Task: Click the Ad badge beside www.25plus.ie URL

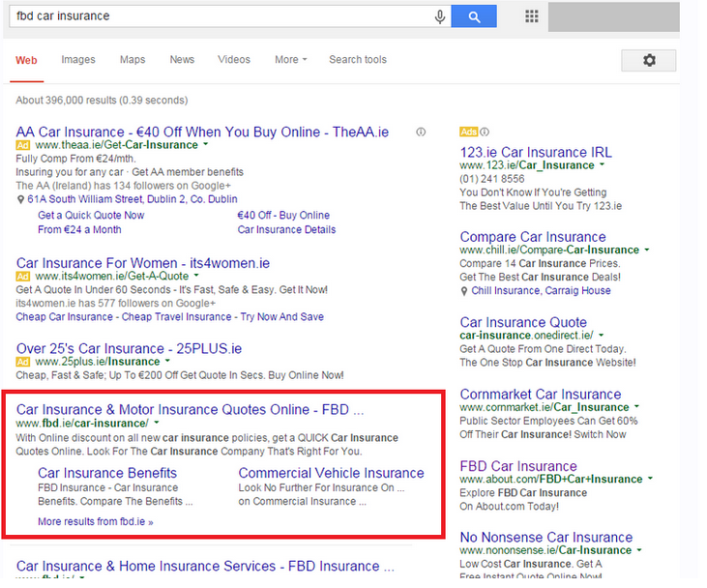Action: point(23,362)
